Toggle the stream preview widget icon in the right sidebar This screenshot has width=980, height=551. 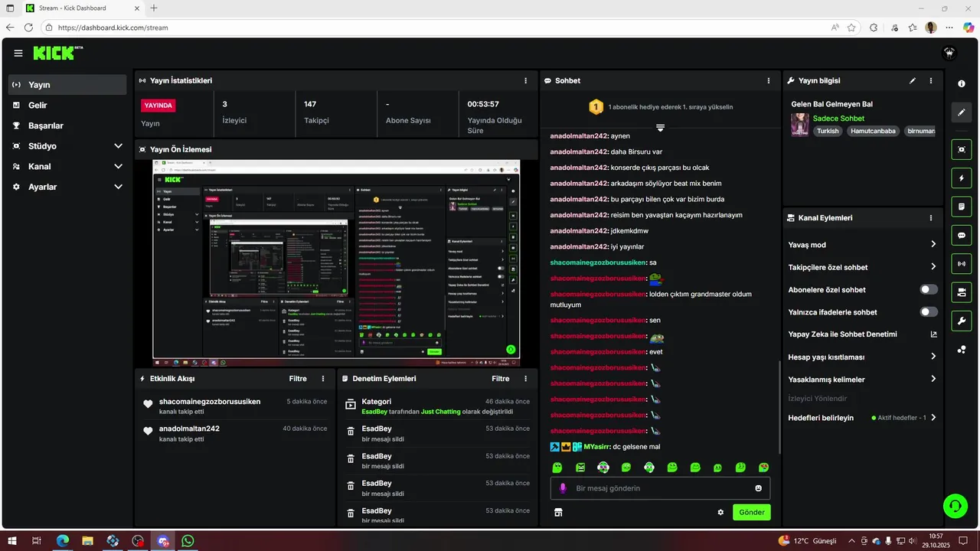(x=962, y=149)
